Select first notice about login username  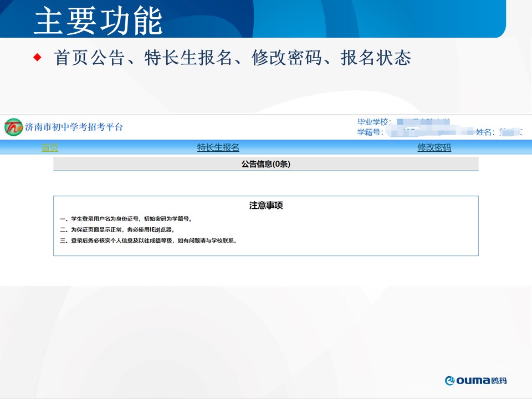126,219
